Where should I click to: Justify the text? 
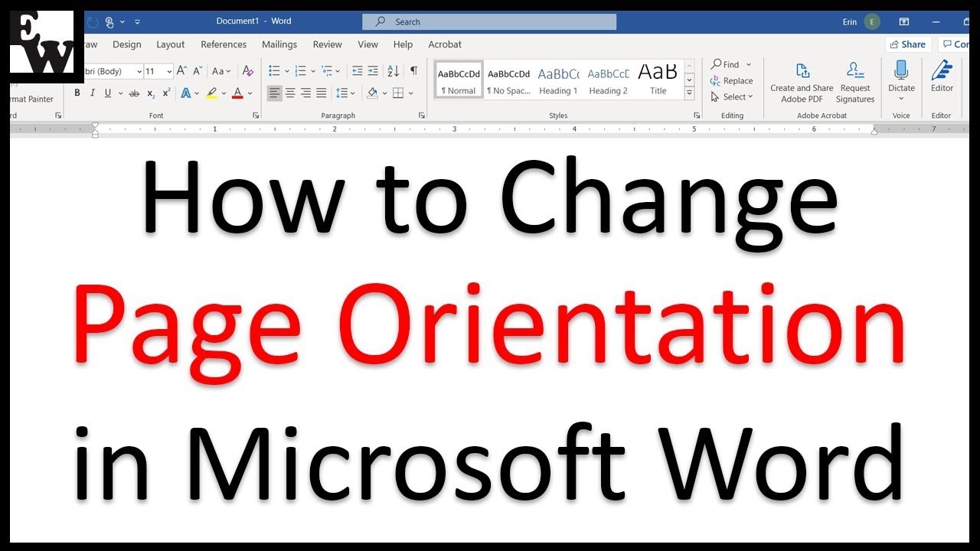pyautogui.click(x=321, y=93)
